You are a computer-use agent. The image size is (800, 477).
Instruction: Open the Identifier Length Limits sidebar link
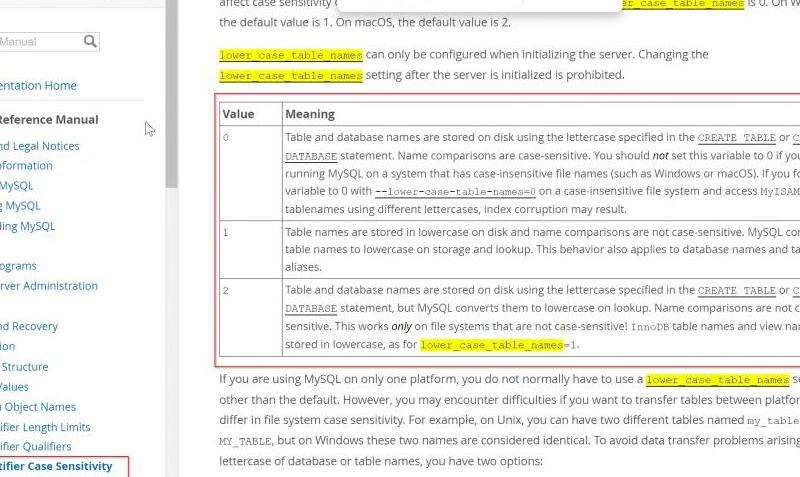click(45, 427)
